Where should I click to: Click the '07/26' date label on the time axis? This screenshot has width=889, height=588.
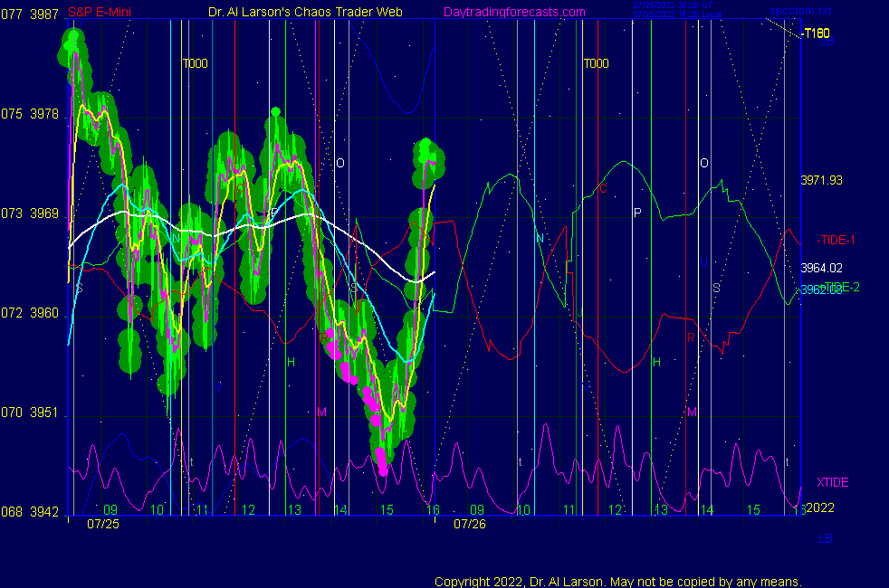click(470, 524)
